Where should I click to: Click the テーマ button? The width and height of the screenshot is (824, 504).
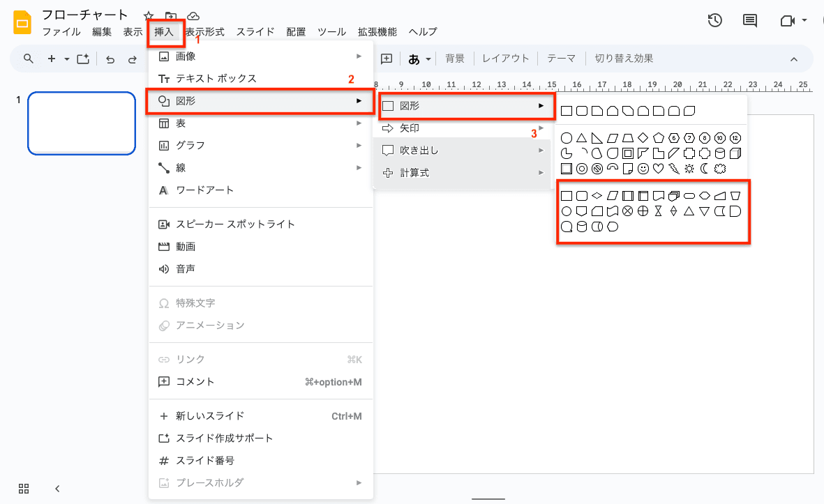561,59
